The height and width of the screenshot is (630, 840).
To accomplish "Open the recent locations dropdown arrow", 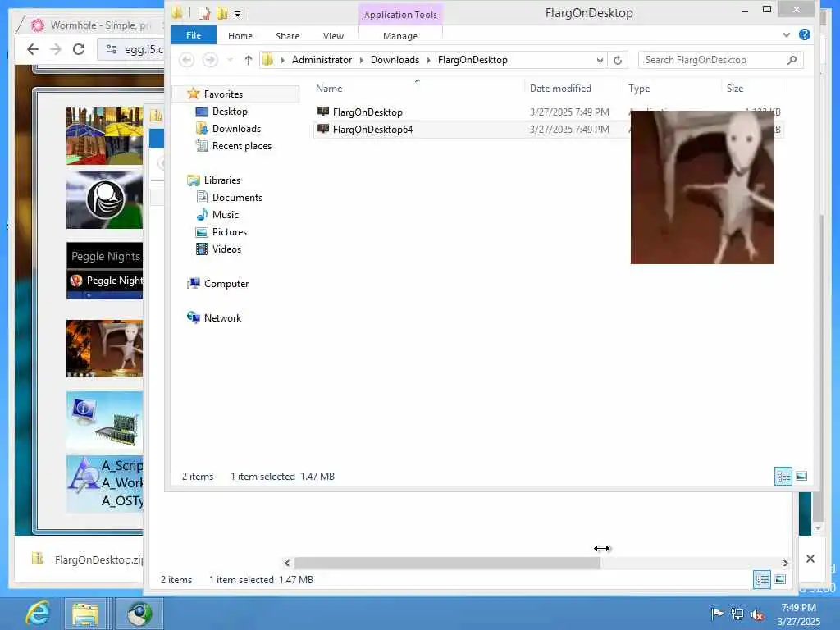I will coord(231,60).
